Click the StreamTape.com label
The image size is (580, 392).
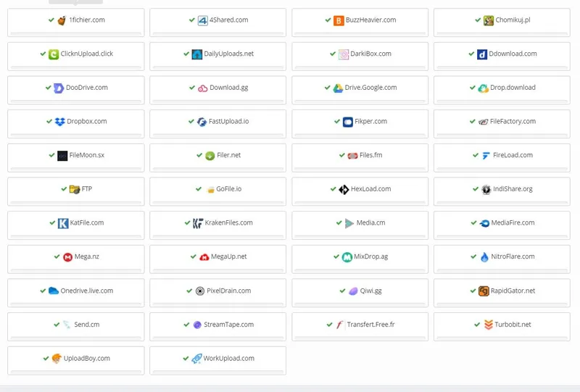pos(228,325)
